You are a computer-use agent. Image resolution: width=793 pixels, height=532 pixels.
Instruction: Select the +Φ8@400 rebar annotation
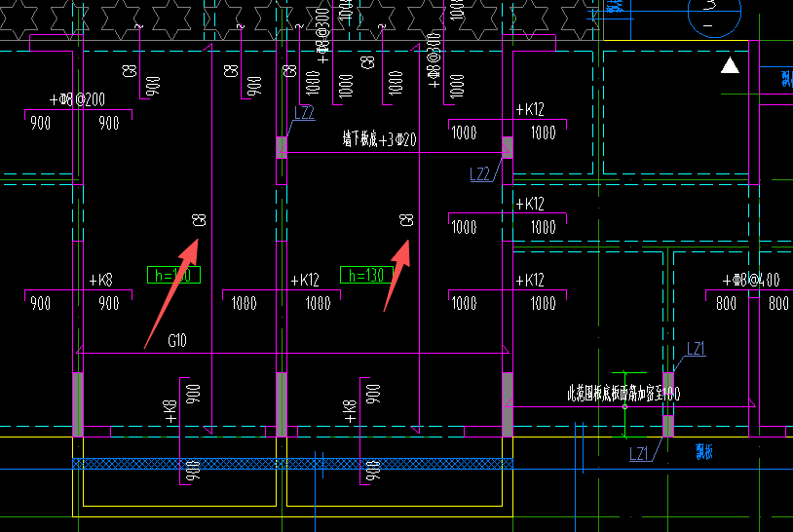coord(751,280)
